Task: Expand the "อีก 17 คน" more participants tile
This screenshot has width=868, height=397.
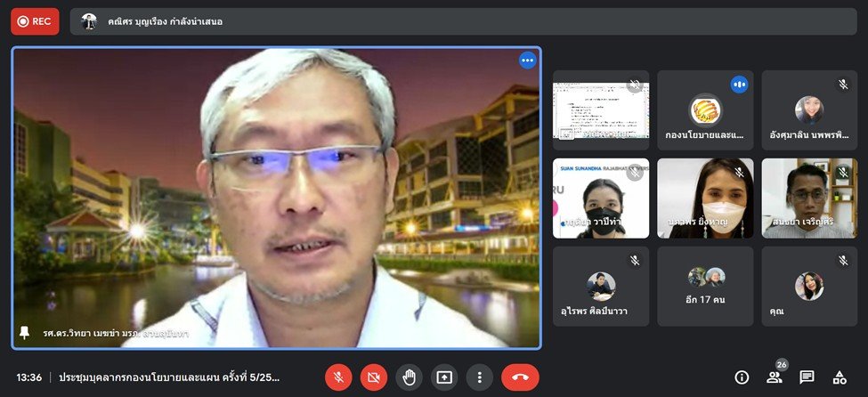Action: point(705,287)
